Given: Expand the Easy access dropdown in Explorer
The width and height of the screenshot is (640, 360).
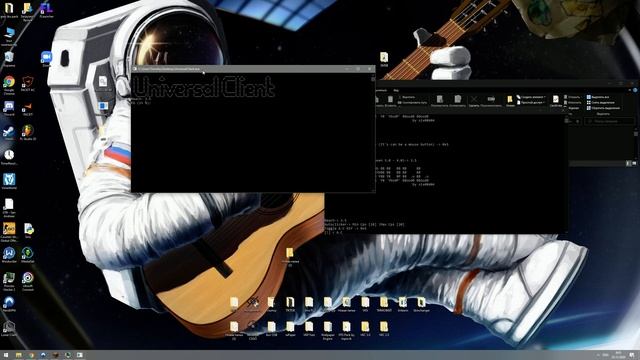Looking at the screenshot, I should pyautogui.click(x=531, y=102).
